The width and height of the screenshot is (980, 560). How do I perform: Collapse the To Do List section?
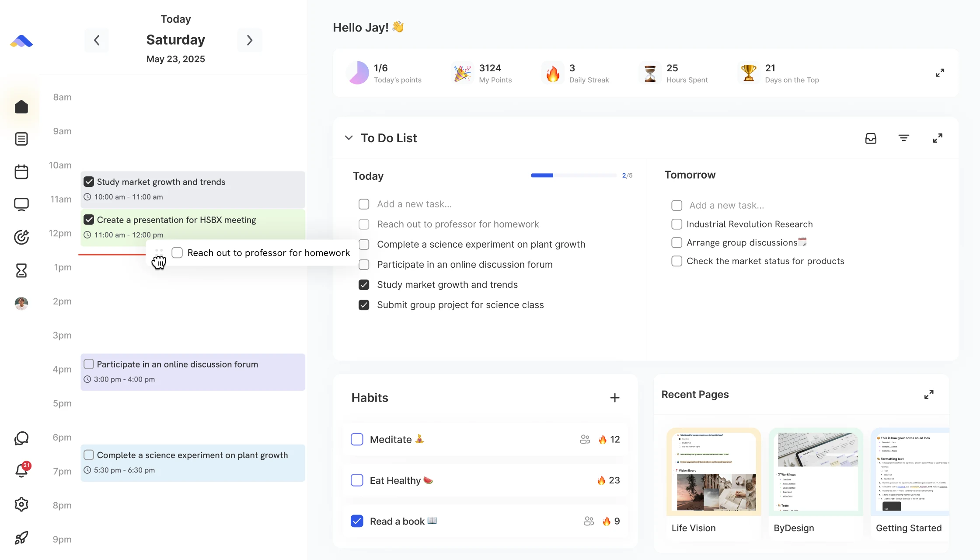[x=349, y=138]
